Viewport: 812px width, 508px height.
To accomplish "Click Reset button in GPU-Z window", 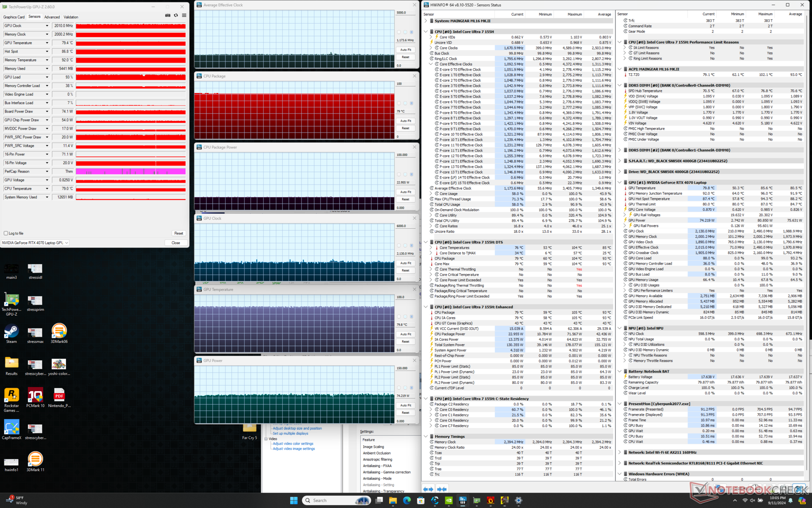I will 178,233.
